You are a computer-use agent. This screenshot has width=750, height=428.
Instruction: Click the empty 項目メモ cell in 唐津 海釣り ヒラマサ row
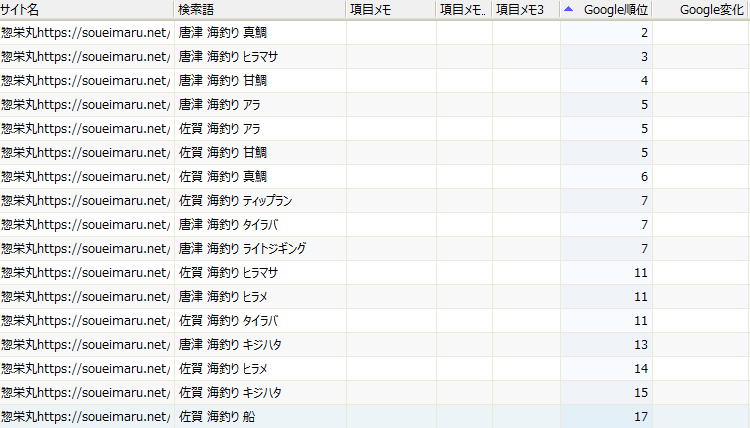[x=391, y=56]
